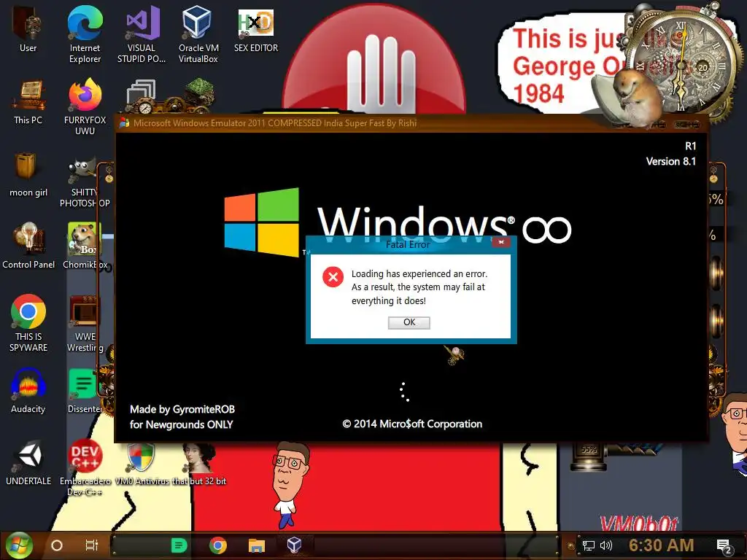Open This PC desktop icon

28,102
